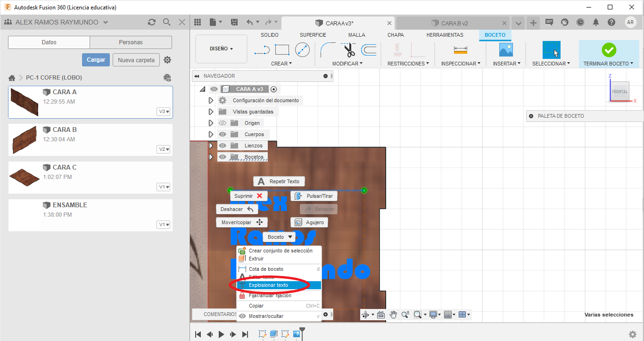The width and height of the screenshot is (644, 341).
Task: Open the CREAR dropdown menu
Action: pyautogui.click(x=281, y=64)
